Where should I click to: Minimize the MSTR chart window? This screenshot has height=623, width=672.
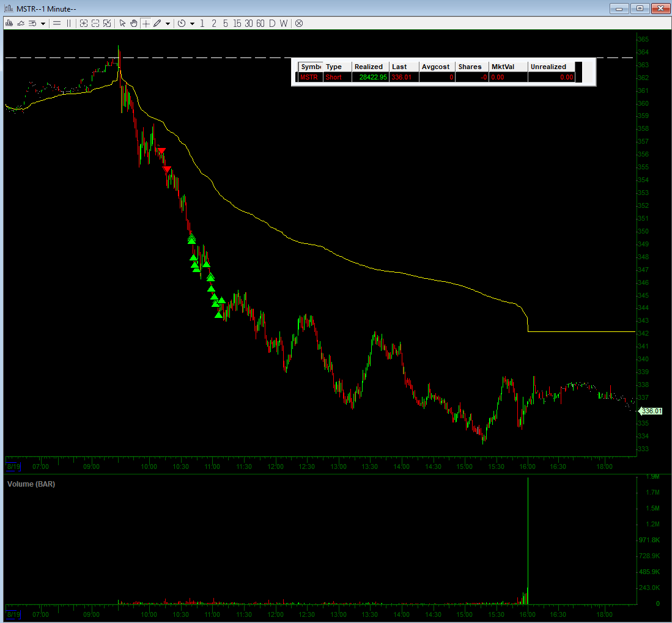tap(619, 9)
